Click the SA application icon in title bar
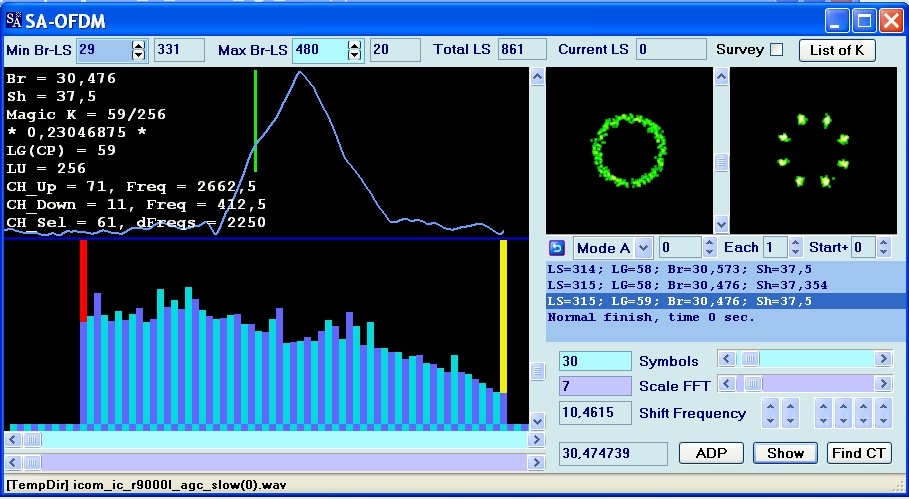Screen dimensions: 909x499 (x=13, y=20)
